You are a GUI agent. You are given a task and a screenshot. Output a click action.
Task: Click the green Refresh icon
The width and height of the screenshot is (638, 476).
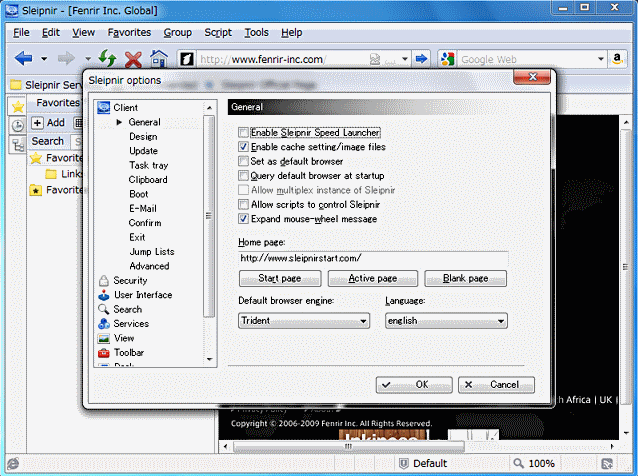click(x=107, y=59)
